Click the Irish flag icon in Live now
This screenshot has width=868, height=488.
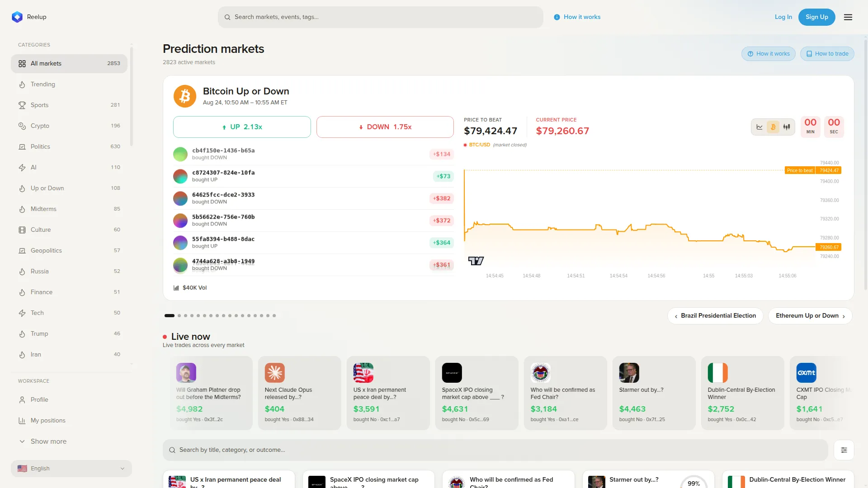point(718,373)
